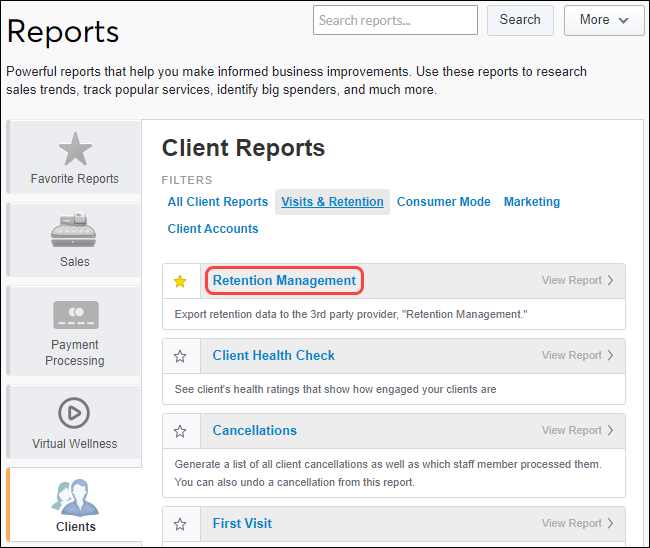Click View Report for Cancellations
This screenshot has height=548, width=650.
click(577, 431)
